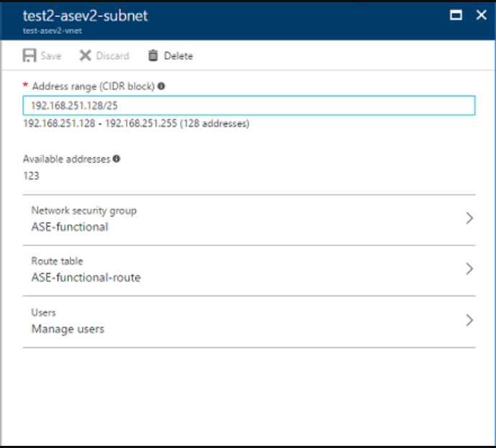
Task: Maximize the subnet blade panel
Action: [x=456, y=15]
